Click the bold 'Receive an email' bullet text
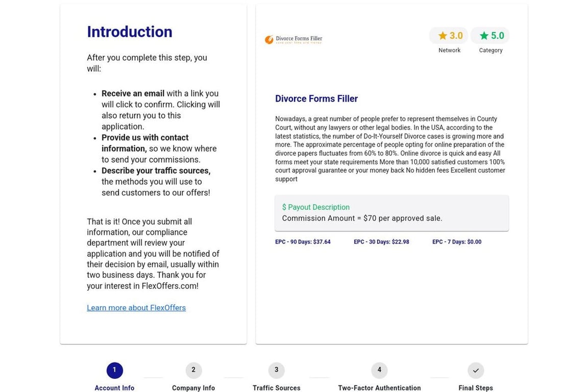Viewport: 588px width, 392px height. (x=133, y=93)
